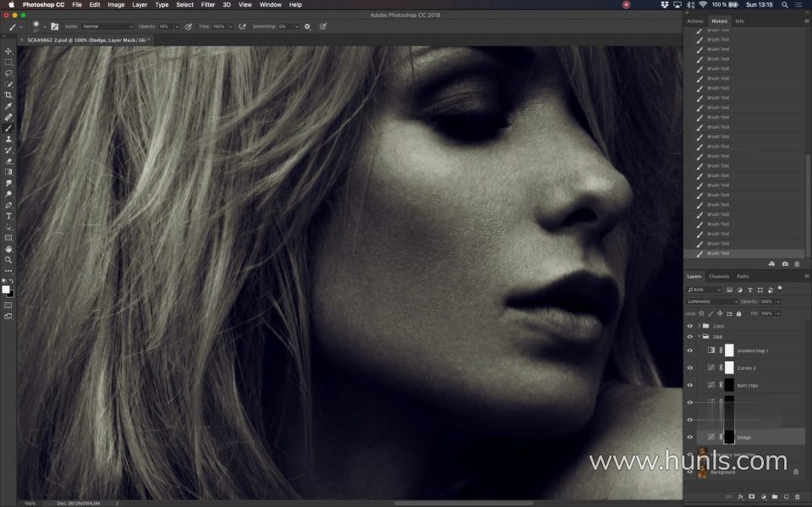Open the Luminosity blend mode dropdown
The height and width of the screenshot is (507, 812).
click(x=712, y=301)
